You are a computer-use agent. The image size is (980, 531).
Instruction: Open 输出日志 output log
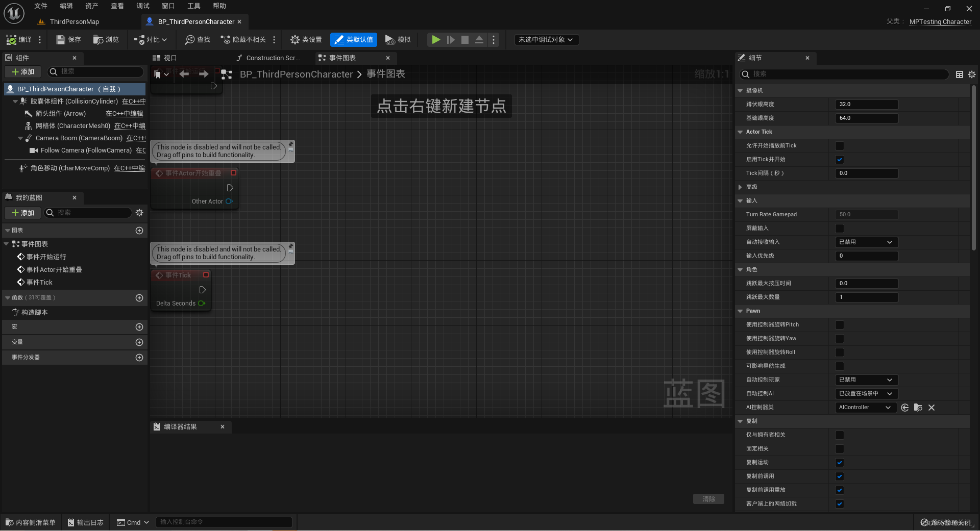[86, 522]
